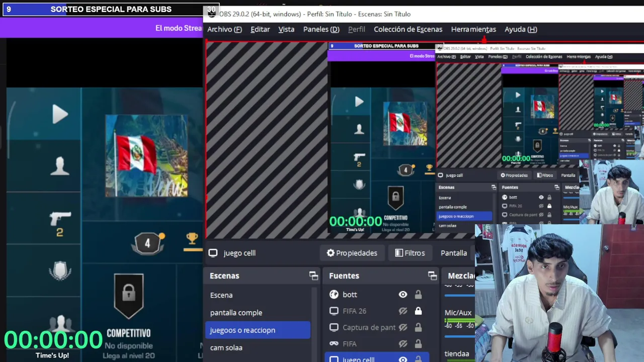Image resolution: width=644 pixels, height=362 pixels.
Task: Click the globe icon of the bott source
Action: [334, 295]
